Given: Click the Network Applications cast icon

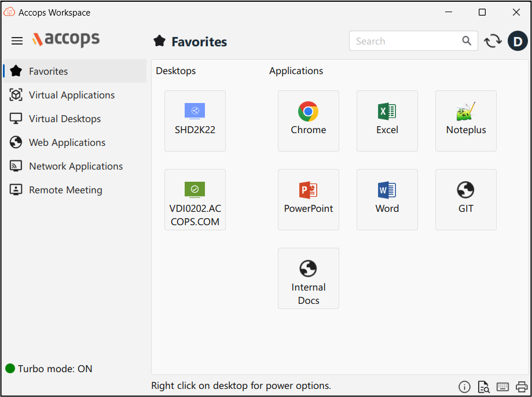Looking at the screenshot, I should coord(16,166).
